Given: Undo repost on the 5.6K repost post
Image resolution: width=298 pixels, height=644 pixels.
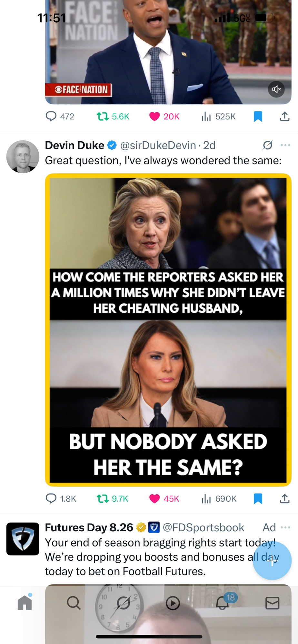Looking at the screenshot, I should click(x=113, y=116).
